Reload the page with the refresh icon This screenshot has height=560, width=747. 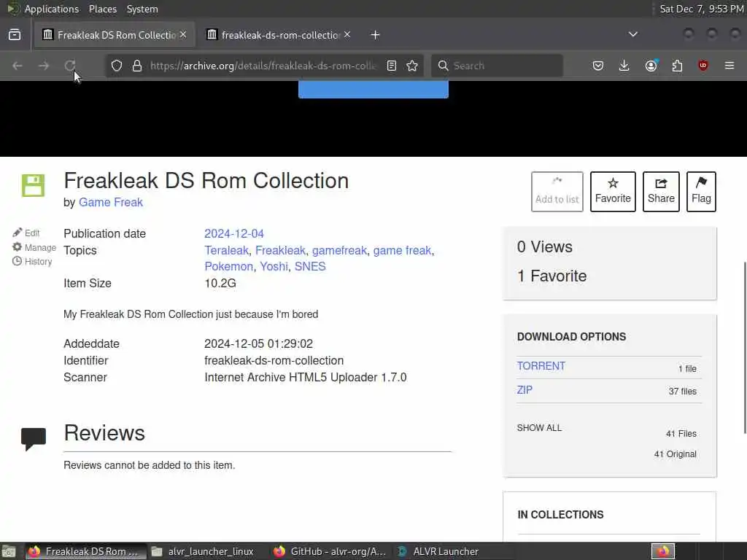pyautogui.click(x=70, y=66)
